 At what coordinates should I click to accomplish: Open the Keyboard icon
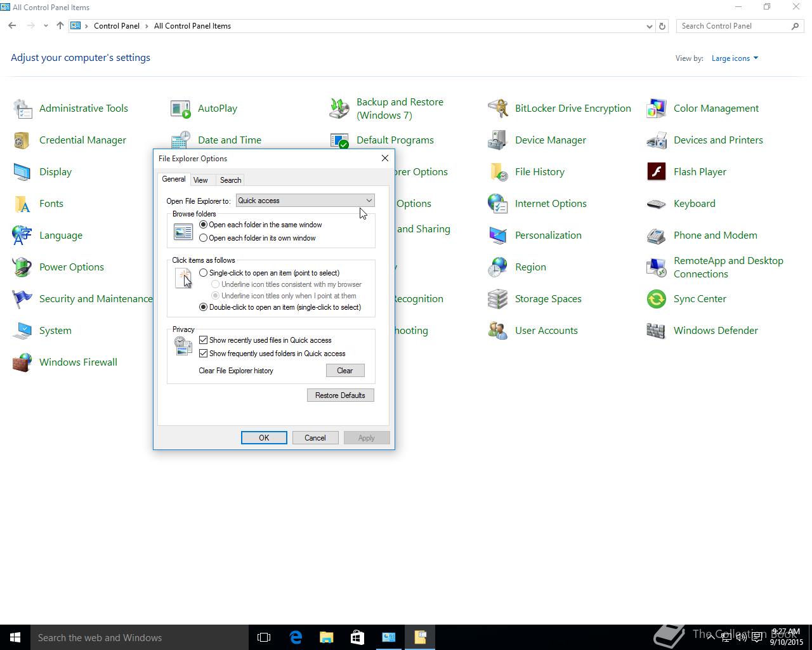[x=657, y=204]
